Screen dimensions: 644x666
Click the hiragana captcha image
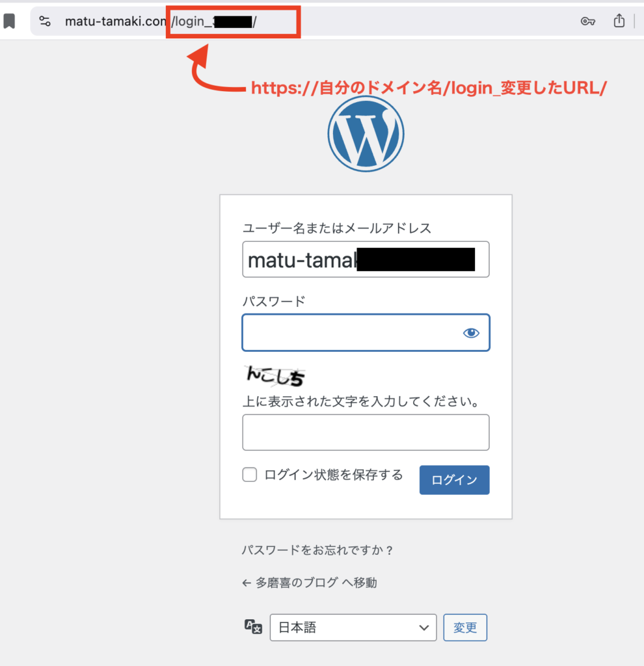pyautogui.click(x=275, y=376)
